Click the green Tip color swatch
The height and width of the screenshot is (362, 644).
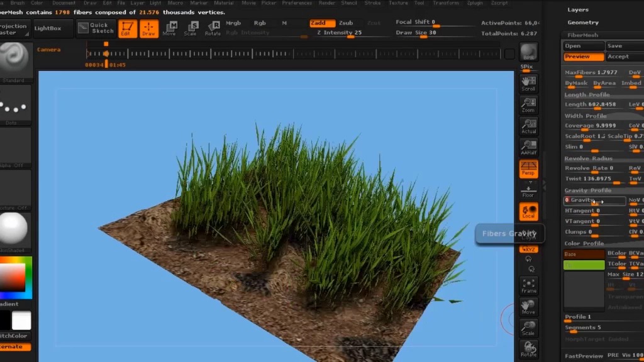pos(584,265)
